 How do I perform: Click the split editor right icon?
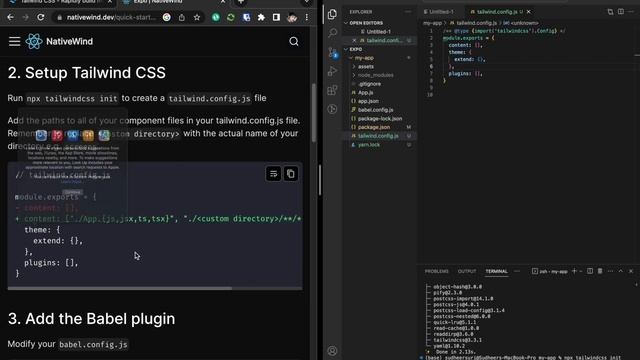(621, 12)
